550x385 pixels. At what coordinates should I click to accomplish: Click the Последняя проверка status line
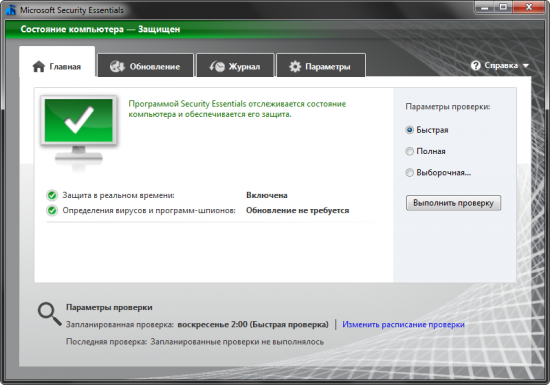195,342
